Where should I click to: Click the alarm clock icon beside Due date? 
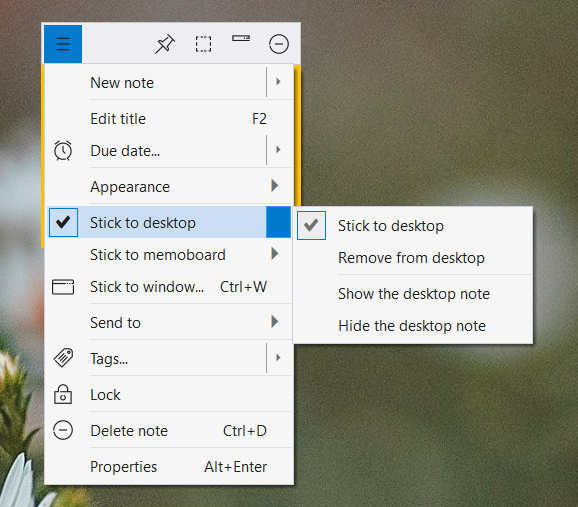63,150
